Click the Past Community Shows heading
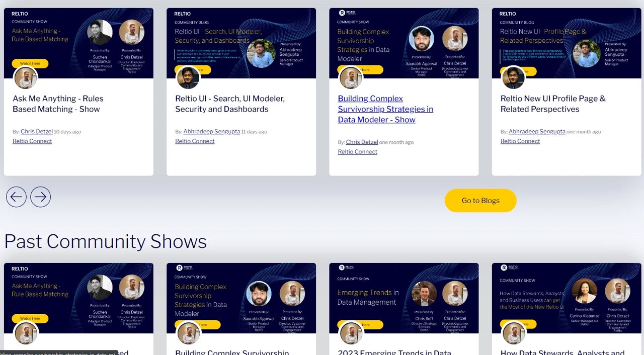 point(106,241)
